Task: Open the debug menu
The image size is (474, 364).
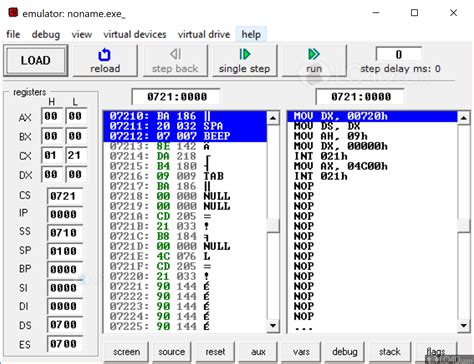Action: pos(46,34)
